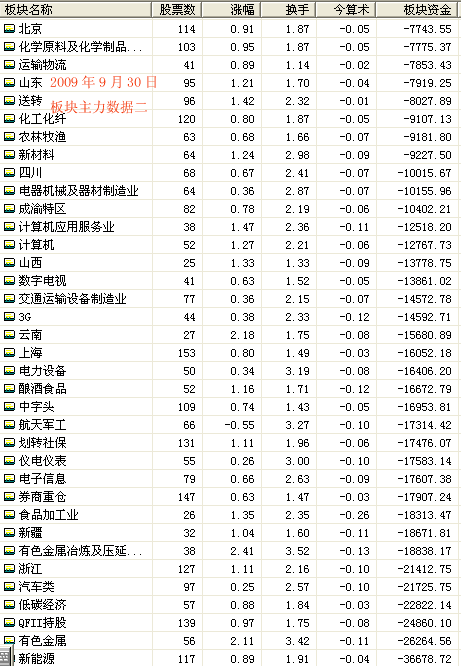The image size is (461, 666).
Task: Click the icon beside 上海 row
Action: tap(9, 353)
